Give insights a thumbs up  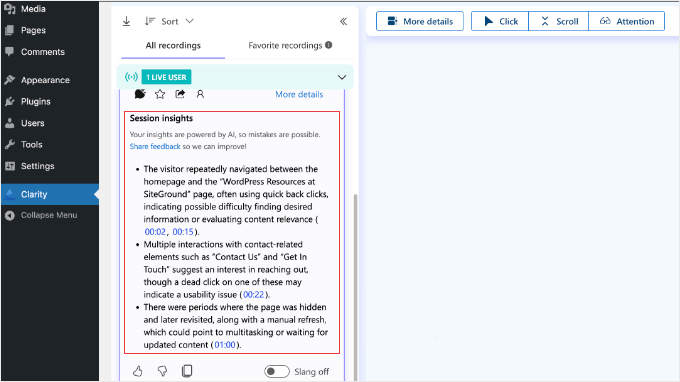(137, 371)
